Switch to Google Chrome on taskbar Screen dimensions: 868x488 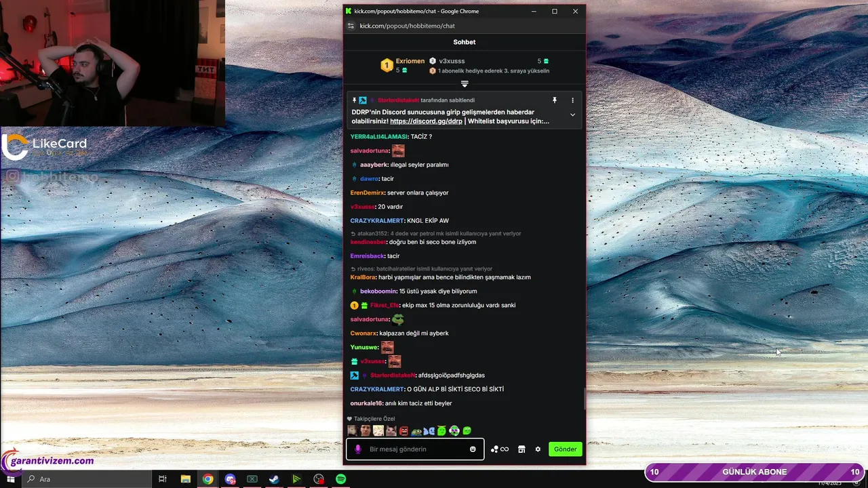click(x=208, y=479)
